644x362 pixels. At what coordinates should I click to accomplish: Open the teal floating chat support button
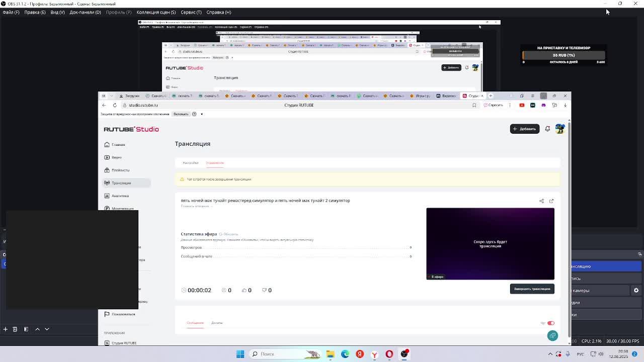(x=552, y=336)
